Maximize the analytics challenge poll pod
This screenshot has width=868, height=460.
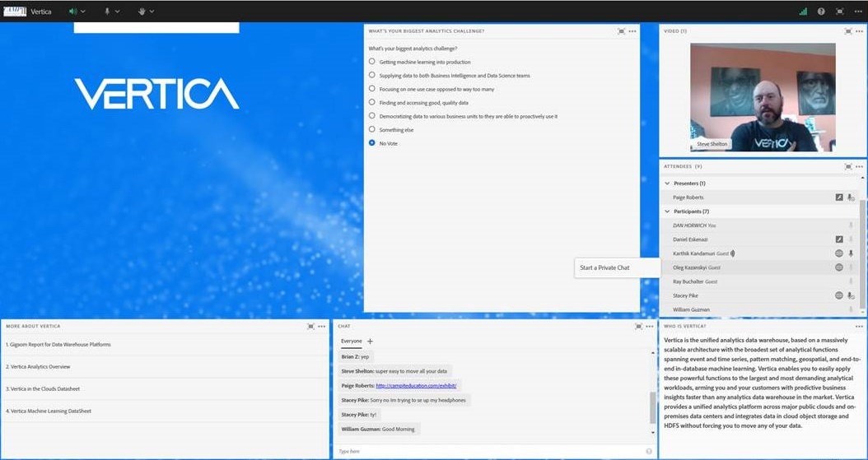pos(621,31)
